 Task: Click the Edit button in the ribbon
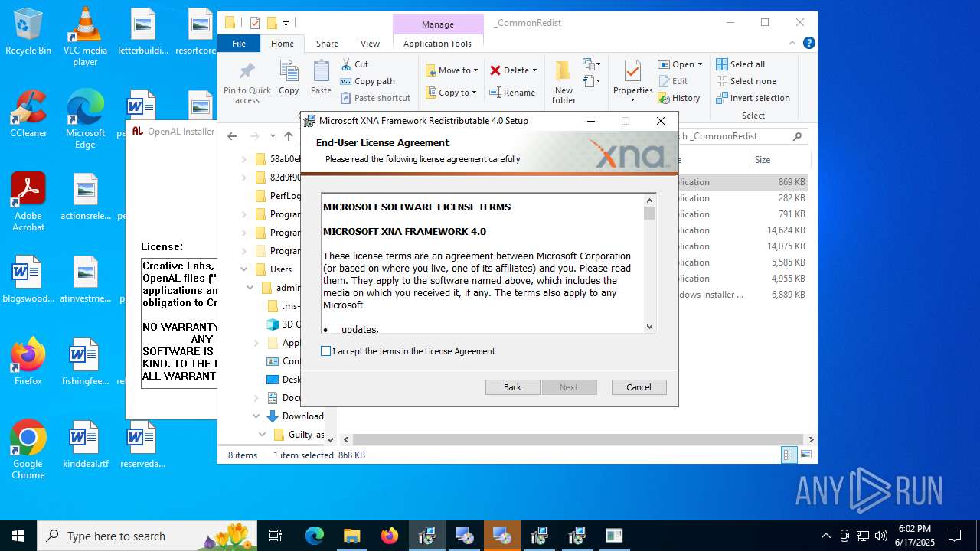tap(673, 81)
